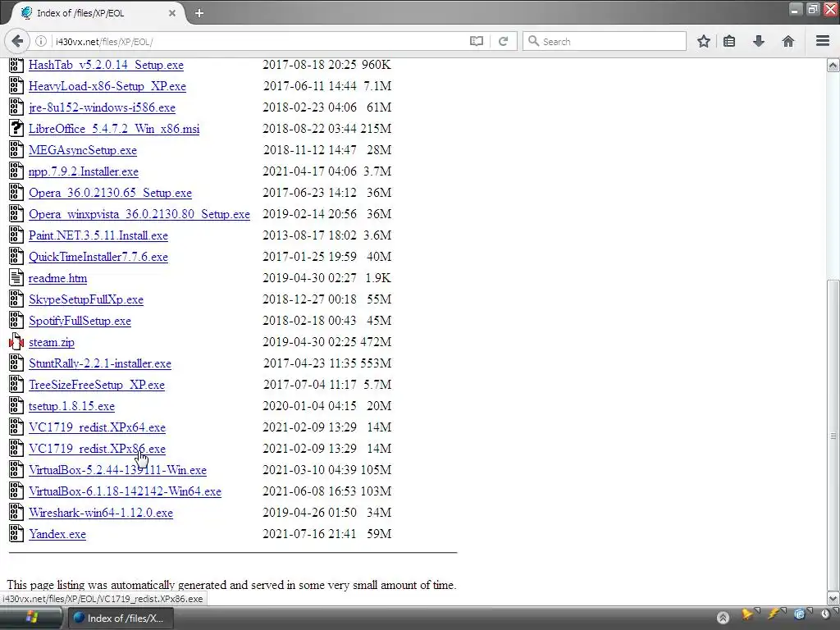The height and width of the screenshot is (630, 840).
Task: Click the unknown-file icon beside LibreOffice msi
Action: [x=16, y=129]
